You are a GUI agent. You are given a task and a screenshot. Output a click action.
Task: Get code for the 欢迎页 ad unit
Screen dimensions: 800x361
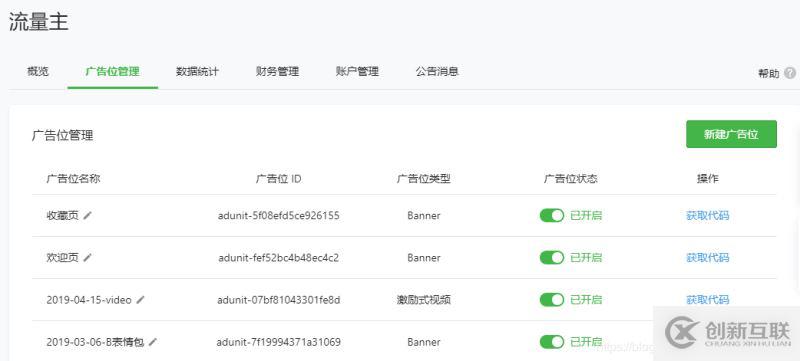point(708,257)
